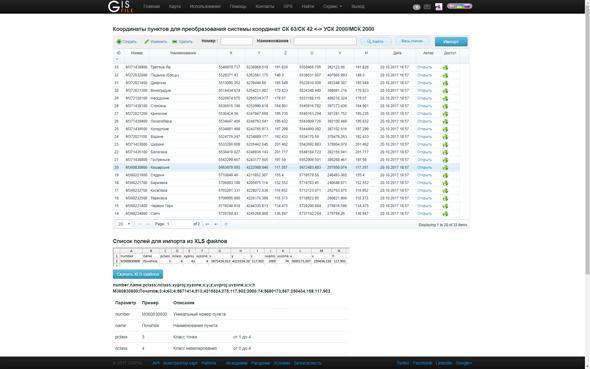Click the Изменить (edit) toolbar button
The width and height of the screenshot is (590, 369).
156,41
